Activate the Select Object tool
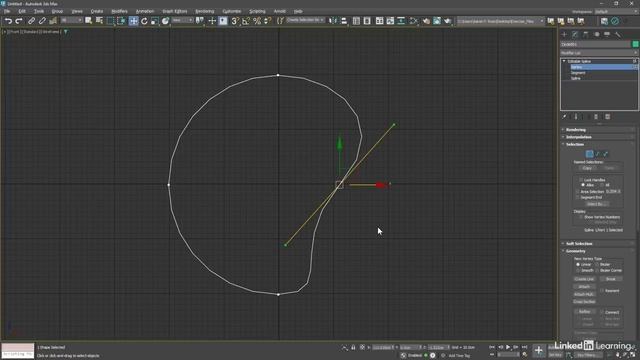 [89, 21]
